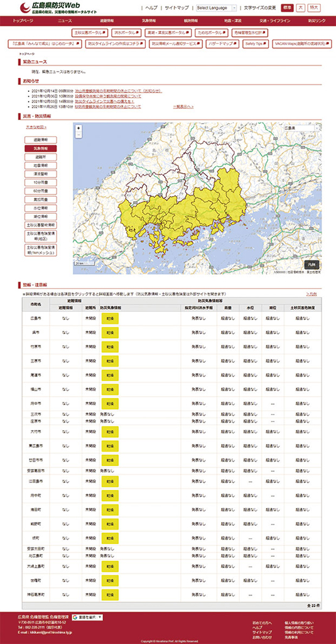Click お問い合わせ link in the footer
Viewport: 336px width, 644px height.
pos(261,637)
